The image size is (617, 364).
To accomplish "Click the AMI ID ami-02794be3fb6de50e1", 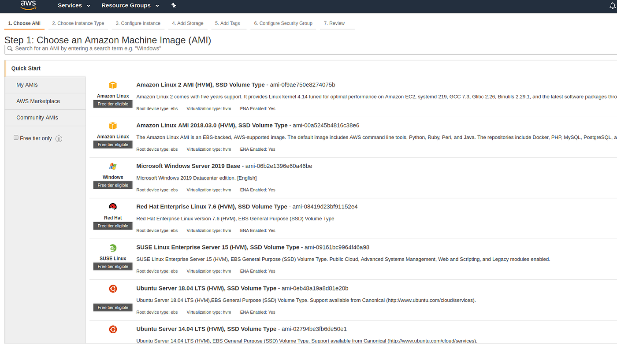I will [314, 329].
